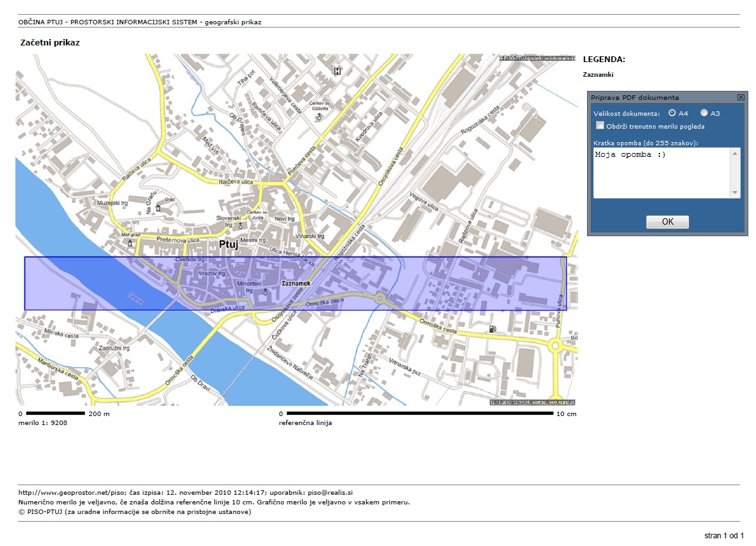Select the A3 document size option
Viewport: 756px width, 546px height.
(x=704, y=113)
